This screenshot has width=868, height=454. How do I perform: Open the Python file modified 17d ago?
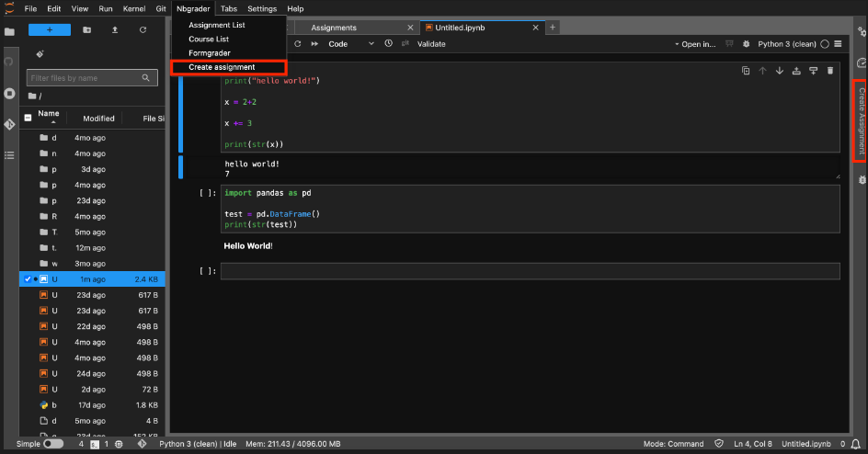93,405
